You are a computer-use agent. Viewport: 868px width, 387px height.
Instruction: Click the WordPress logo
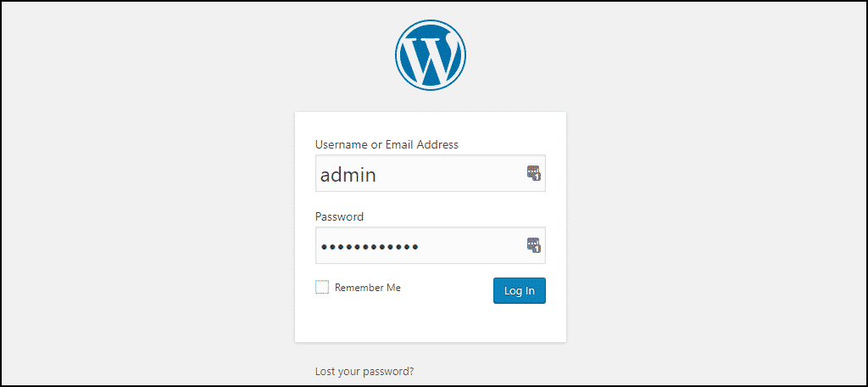(430, 55)
